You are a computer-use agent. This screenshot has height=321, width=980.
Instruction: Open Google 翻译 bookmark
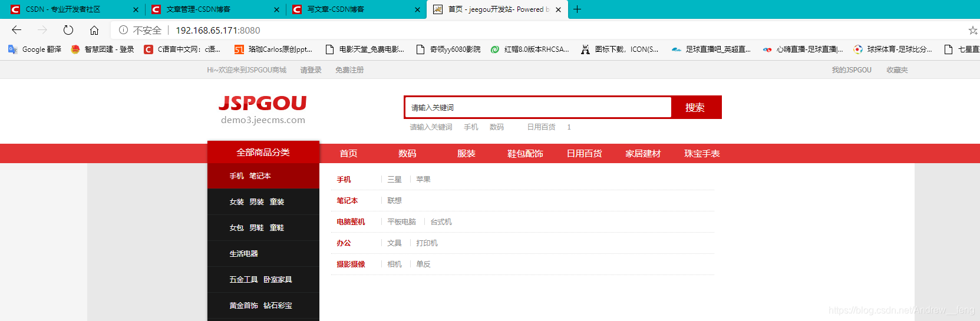(35, 49)
